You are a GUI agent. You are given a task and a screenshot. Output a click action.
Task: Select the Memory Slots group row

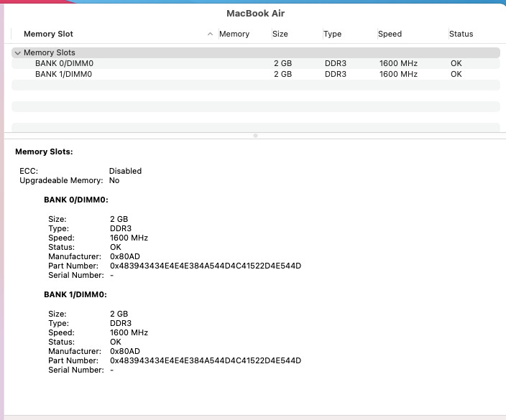(x=256, y=52)
